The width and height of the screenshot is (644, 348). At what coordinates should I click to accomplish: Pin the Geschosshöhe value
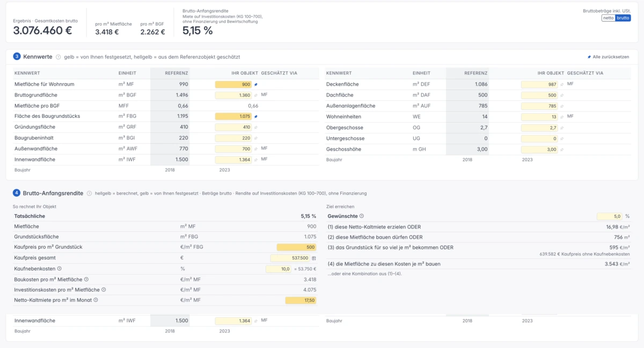pyautogui.click(x=562, y=149)
